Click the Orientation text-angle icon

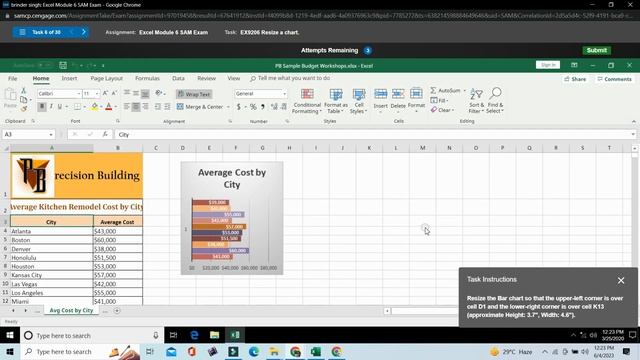point(159,93)
